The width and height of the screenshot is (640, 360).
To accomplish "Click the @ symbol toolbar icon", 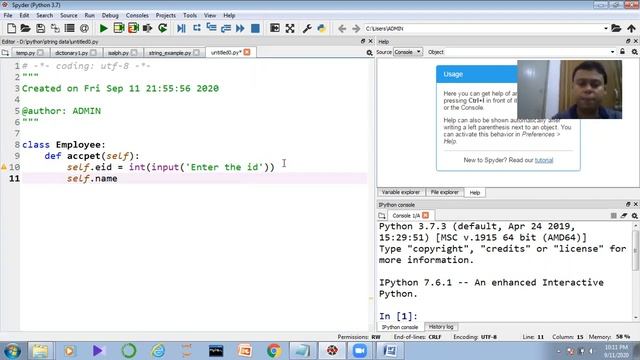I will (x=84, y=28).
